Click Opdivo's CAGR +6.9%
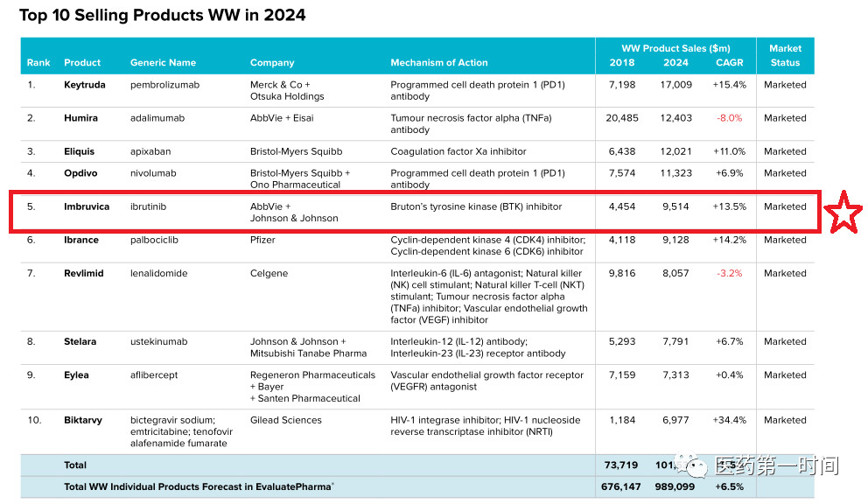Screen dimensions: 868x504 729,173
